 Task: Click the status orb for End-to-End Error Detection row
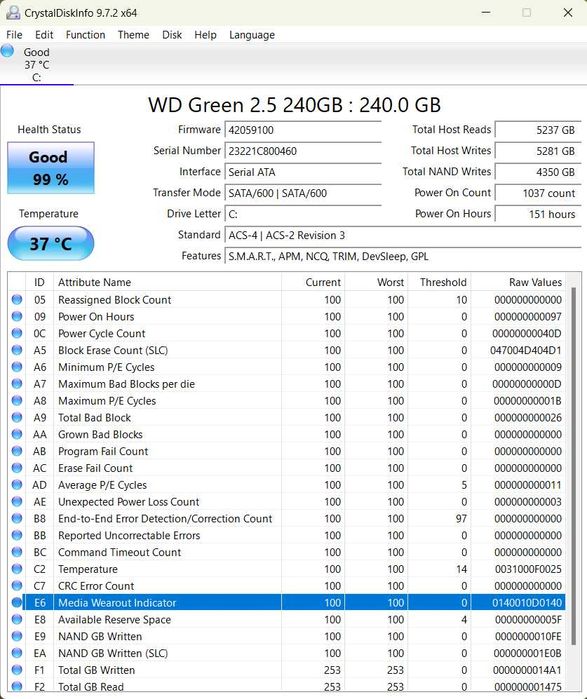(x=17, y=518)
